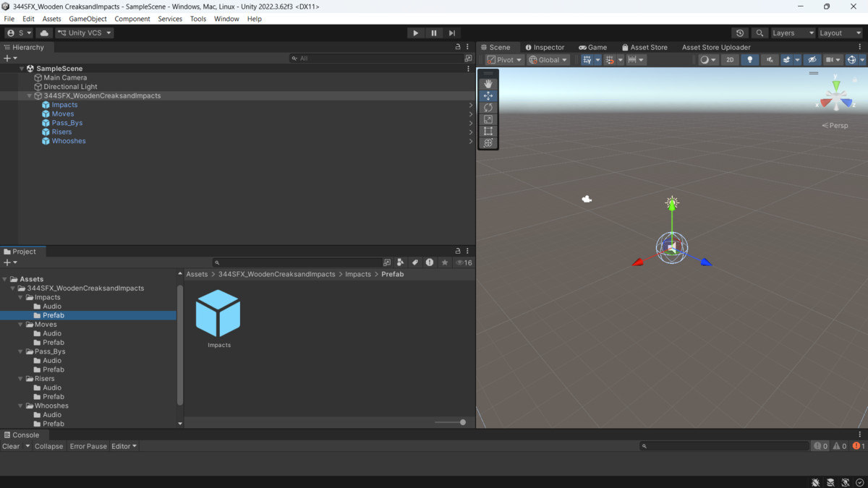Select the Rect tool in Scene toolbar
This screenshot has height=488, width=868.
click(x=488, y=131)
